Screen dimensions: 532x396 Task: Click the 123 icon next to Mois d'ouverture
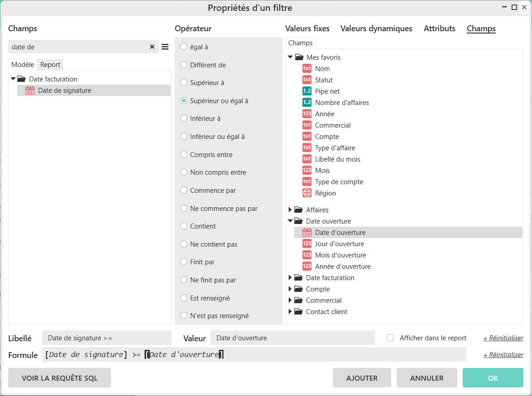307,255
